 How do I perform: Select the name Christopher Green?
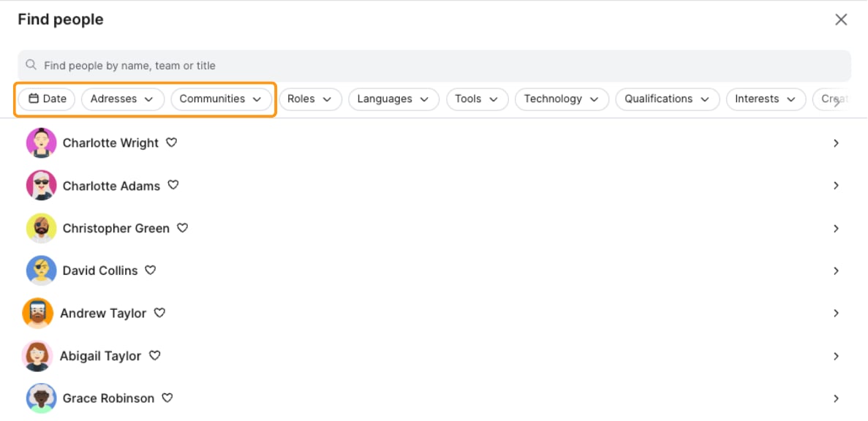point(116,229)
